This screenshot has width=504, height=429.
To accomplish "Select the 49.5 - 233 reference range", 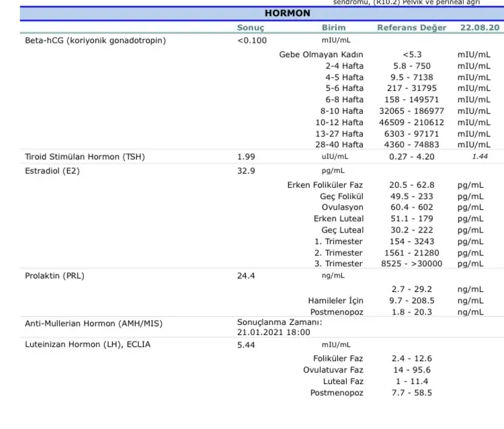I will click(412, 196).
